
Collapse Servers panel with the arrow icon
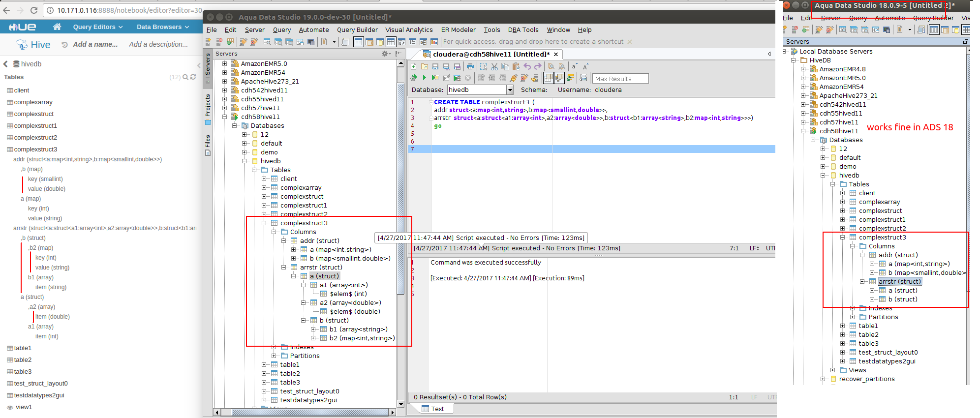coord(398,54)
